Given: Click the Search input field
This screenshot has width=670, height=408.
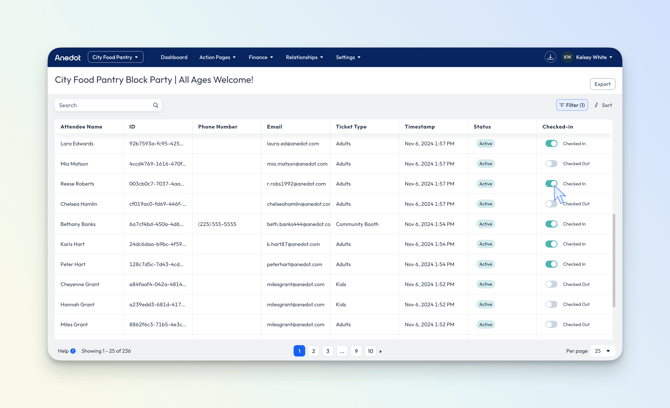Looking at the screenshot, I should click(x=102, y=105).
